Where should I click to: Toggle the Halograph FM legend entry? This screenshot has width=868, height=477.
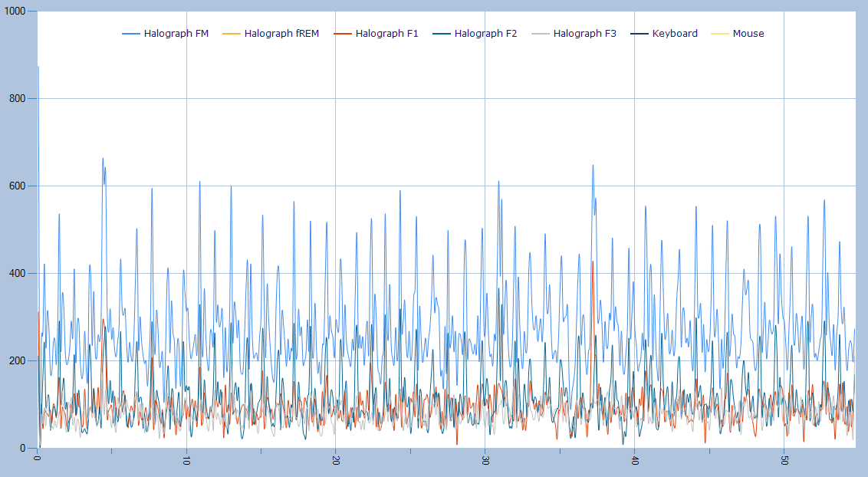click(166, 34)
